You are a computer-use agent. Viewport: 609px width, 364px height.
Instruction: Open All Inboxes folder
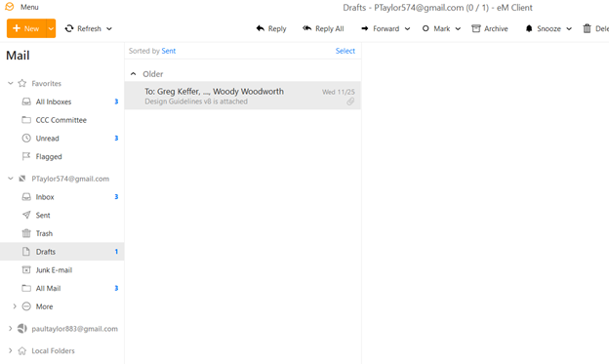62,101
